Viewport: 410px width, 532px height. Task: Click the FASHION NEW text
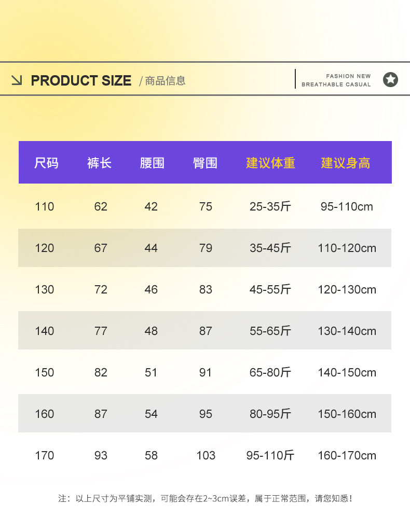click(x=348, y=76)
